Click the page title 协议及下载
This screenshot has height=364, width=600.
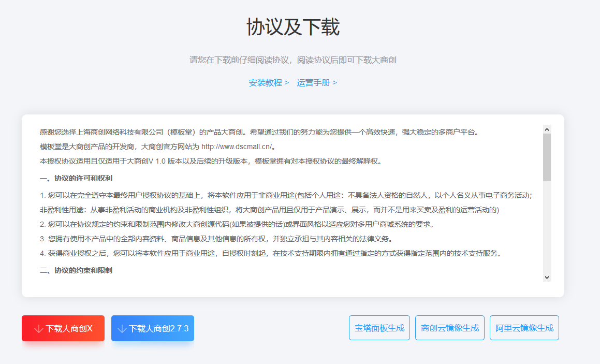(x=292, y=27)
